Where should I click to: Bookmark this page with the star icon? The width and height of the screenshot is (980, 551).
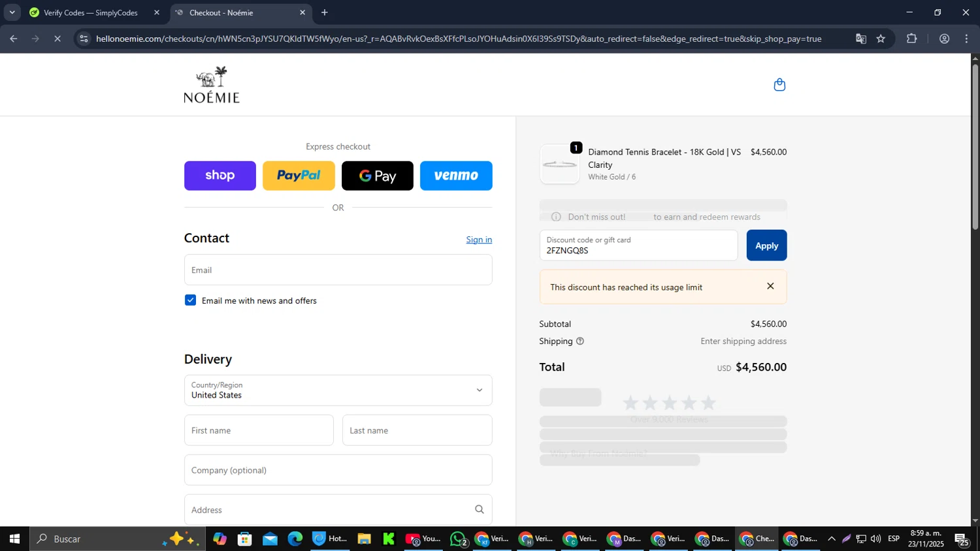coord(881,39)
